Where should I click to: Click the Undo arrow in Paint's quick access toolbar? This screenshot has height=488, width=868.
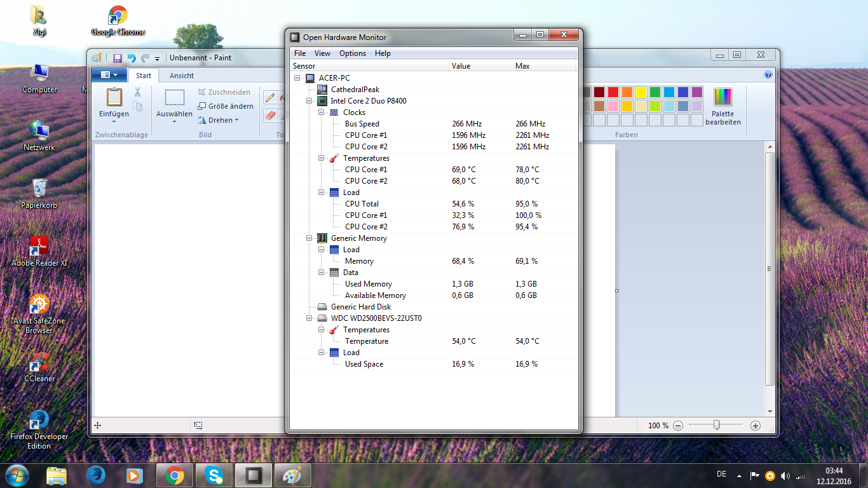coord(132,58)
